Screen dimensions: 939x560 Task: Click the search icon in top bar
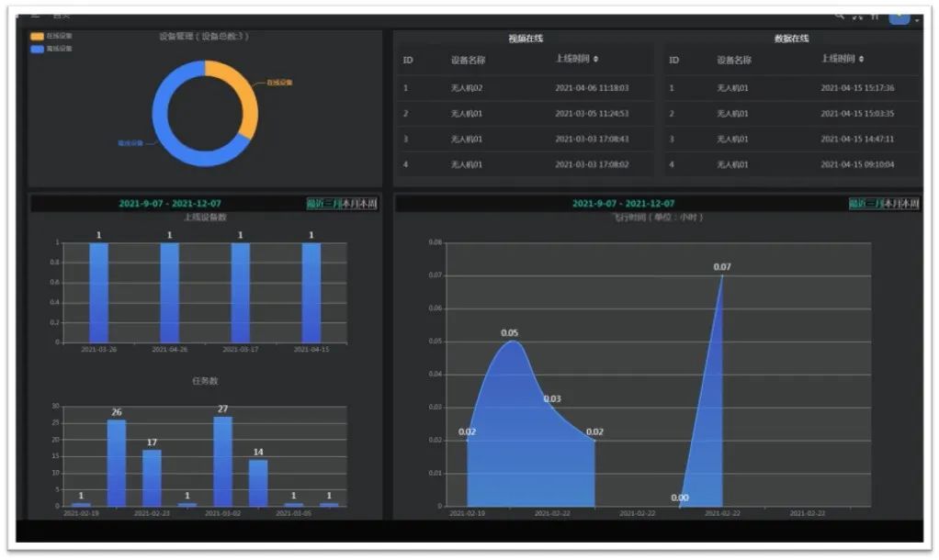pyautogui.click(x=839, y=16)
